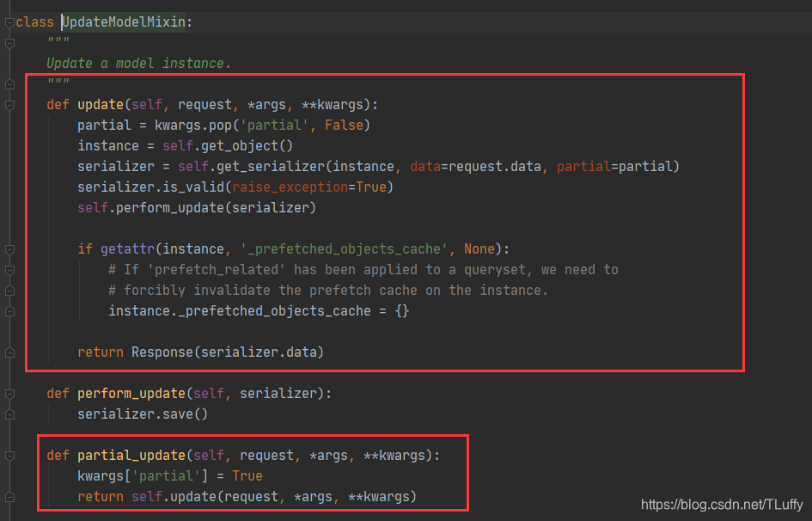Collapse the UpdateModelMixin class fold marker
This screenshot has height=521, width=812.
tap(9, 22)
